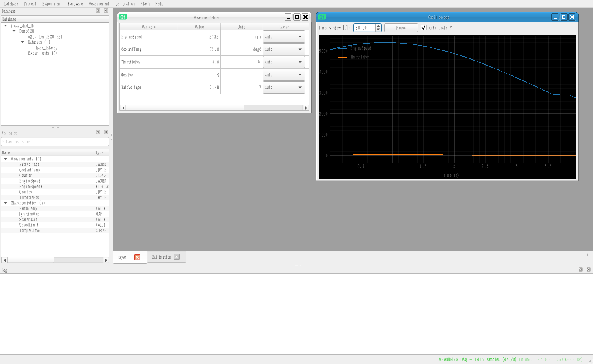Maximize the Measure Table window
The width and height of the screenshot is (593, 364).
click(x=297, y=17)
